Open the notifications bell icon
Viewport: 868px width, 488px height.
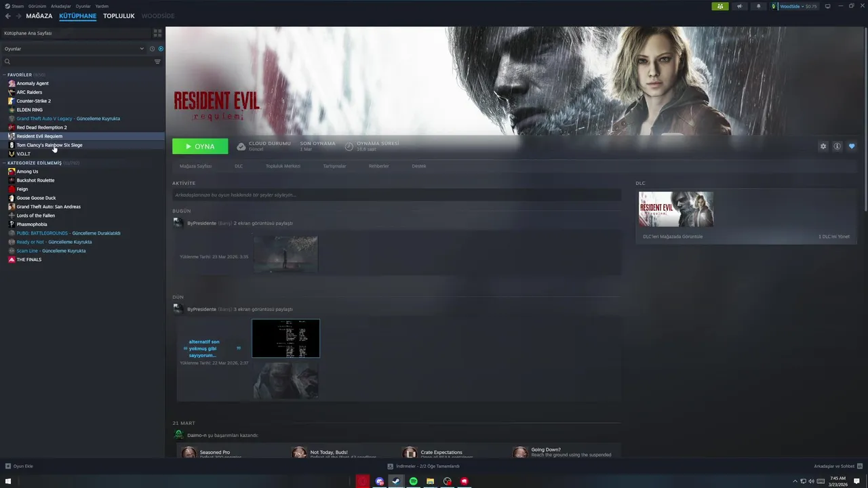(x=758, y=6)
